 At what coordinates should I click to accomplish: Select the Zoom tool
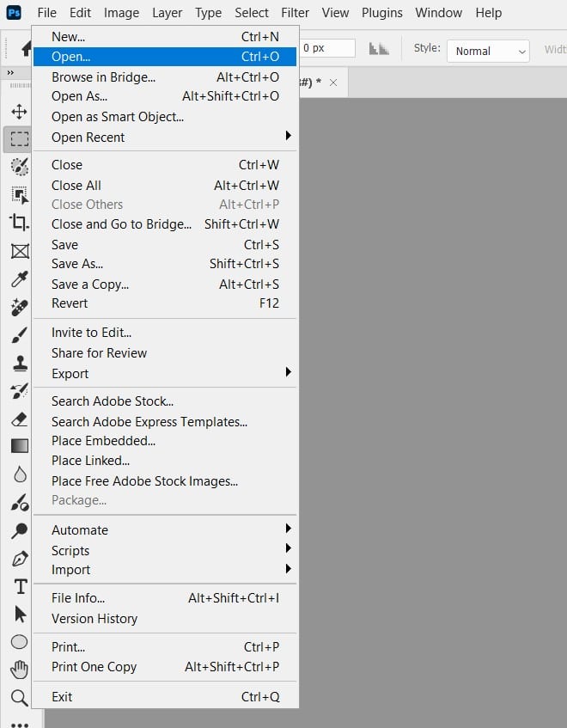[x=19, y=697]
